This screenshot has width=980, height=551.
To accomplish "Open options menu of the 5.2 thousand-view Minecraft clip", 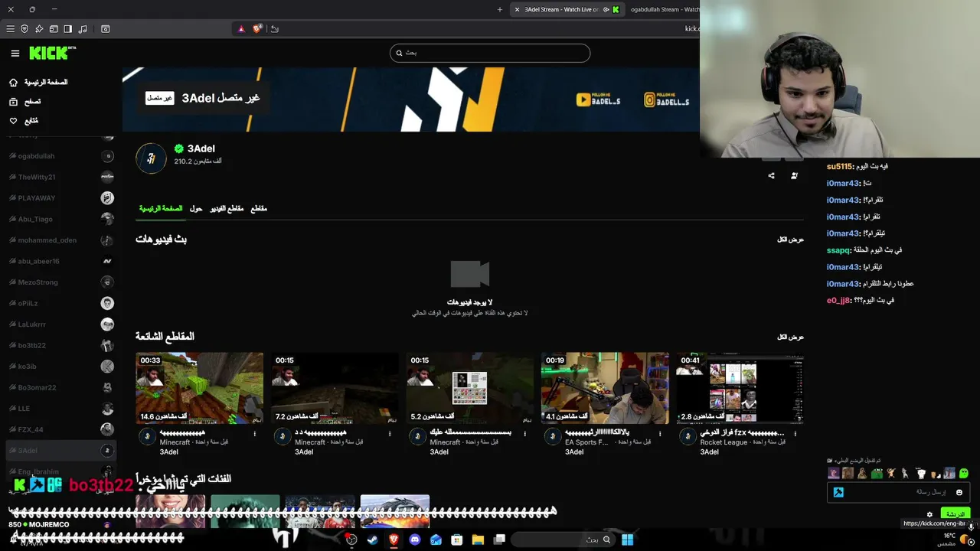I will (x=525, y=433).
